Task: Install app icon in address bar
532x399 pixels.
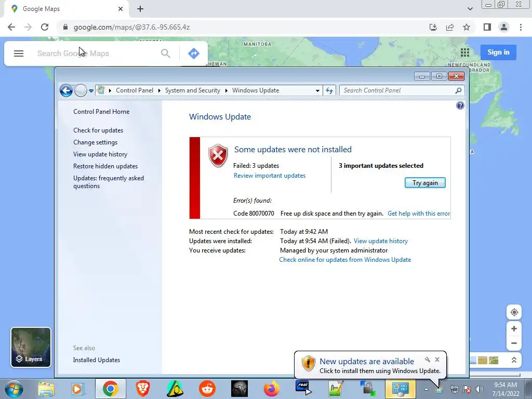Action: [433, 27]
